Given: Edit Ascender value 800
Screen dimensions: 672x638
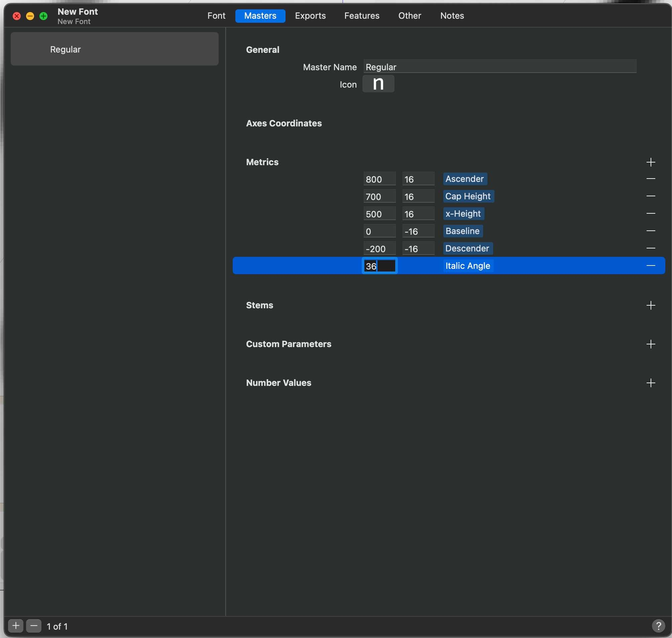Looking at the screenshot, I should [379, 179].
